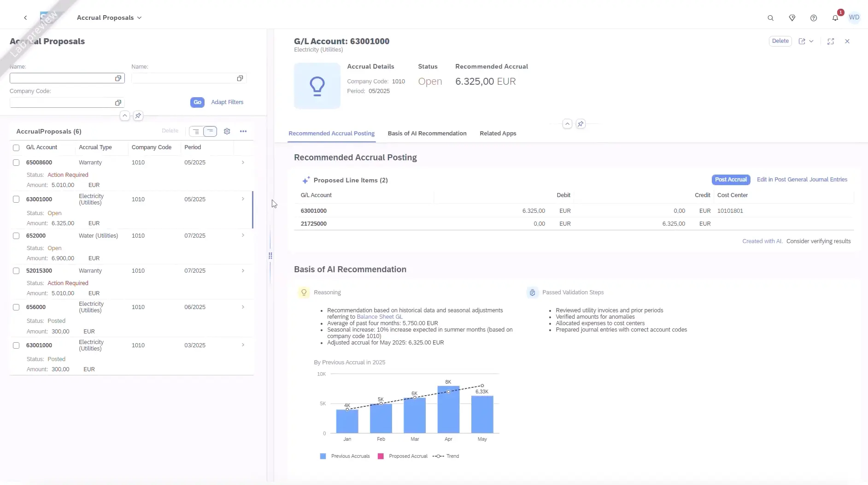Toggle the select-all checkbox in table header

pyautogui.click(x=16, y=148)
